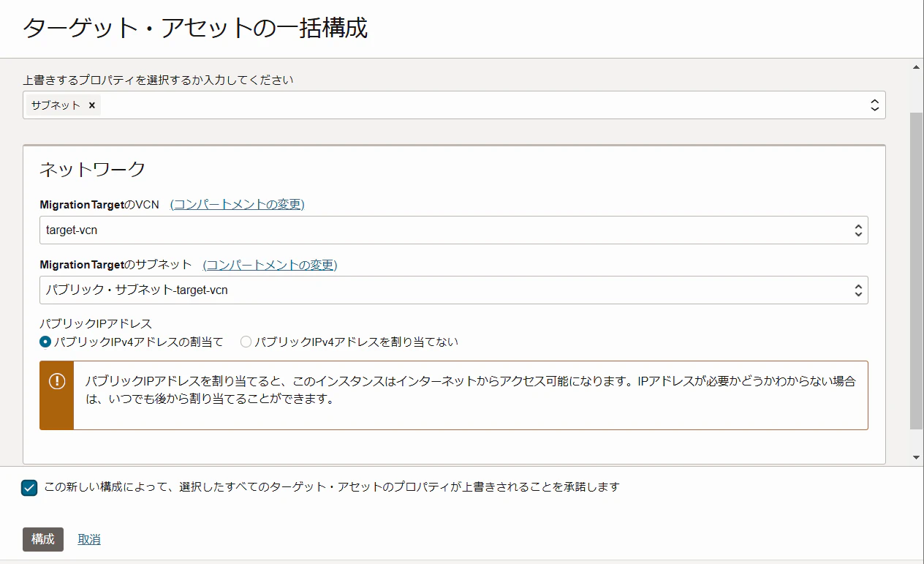The image size is (924, 564).
Task: Click the MigrationTargetのサブネット label
Action: click(115, 264)
